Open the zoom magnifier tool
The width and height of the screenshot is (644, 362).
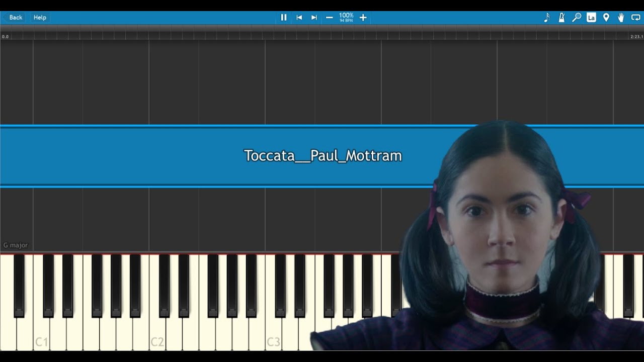pos(577,18)
